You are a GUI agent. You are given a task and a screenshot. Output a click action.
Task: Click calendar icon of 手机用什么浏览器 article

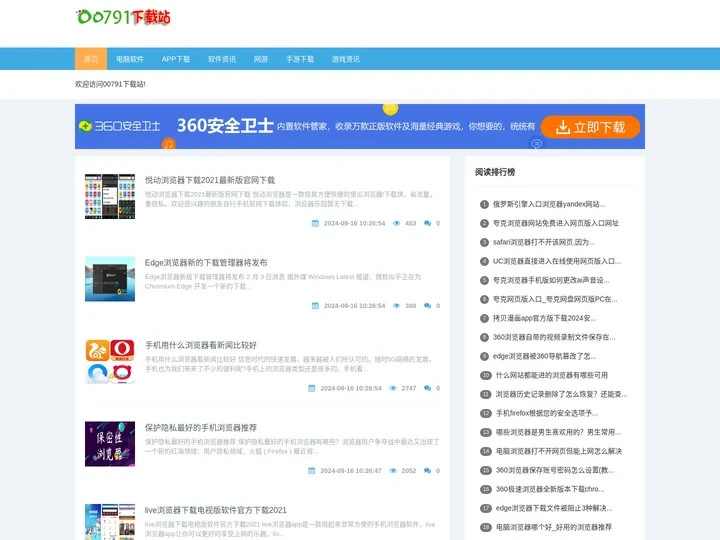[x=312, y=388]
